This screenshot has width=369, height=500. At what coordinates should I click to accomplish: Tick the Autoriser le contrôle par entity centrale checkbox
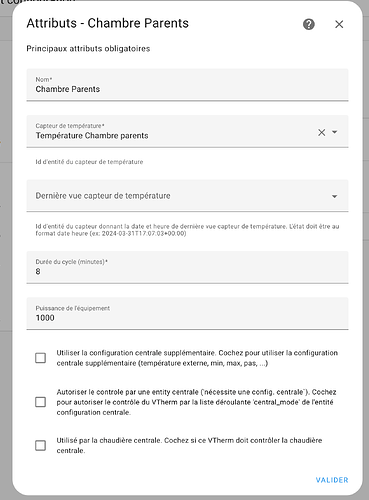pos(40,402)
